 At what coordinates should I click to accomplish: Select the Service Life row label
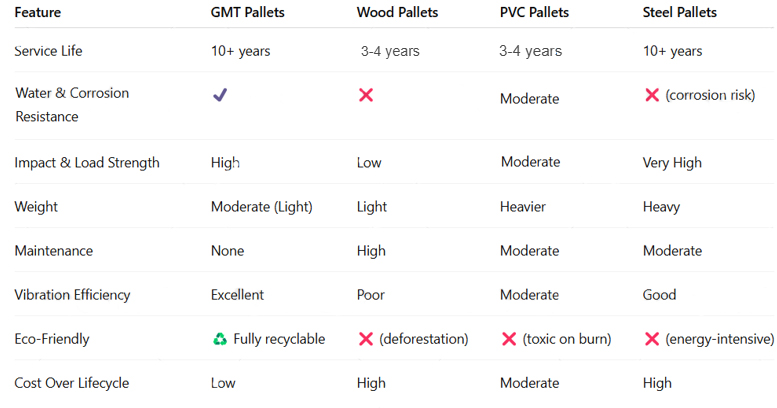[50, 51]
